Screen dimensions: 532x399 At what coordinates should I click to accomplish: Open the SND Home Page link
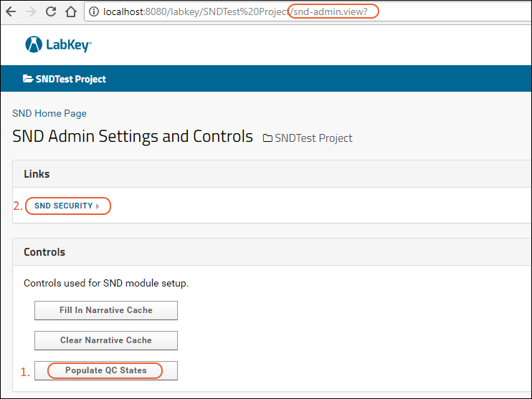(x=49, y=113)
